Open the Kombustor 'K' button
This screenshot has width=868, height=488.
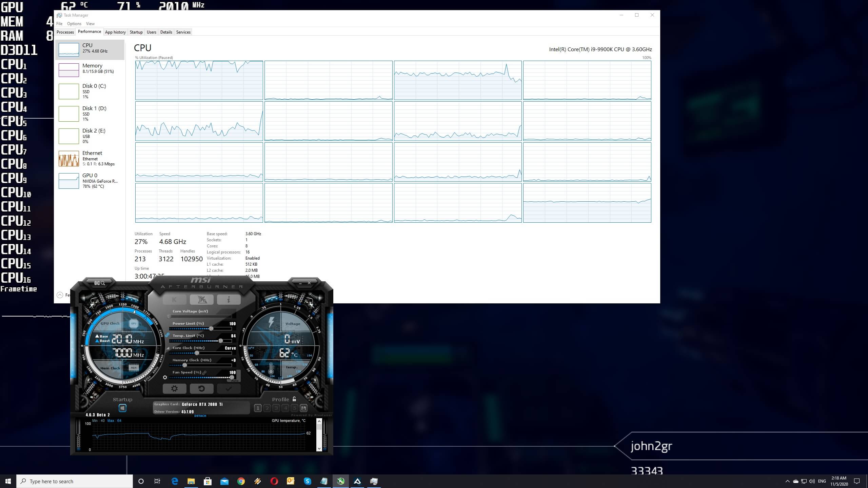tap(174, 300)
